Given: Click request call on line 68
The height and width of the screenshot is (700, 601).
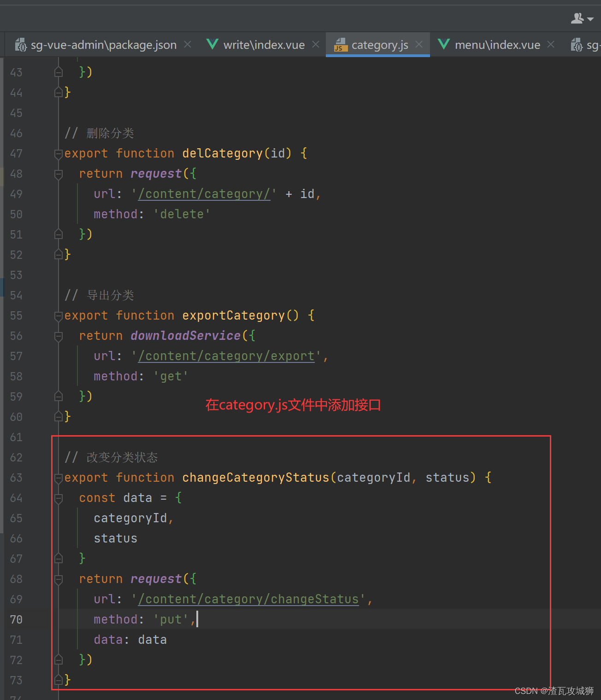Looking at the screenshot, I should [156, 579].
